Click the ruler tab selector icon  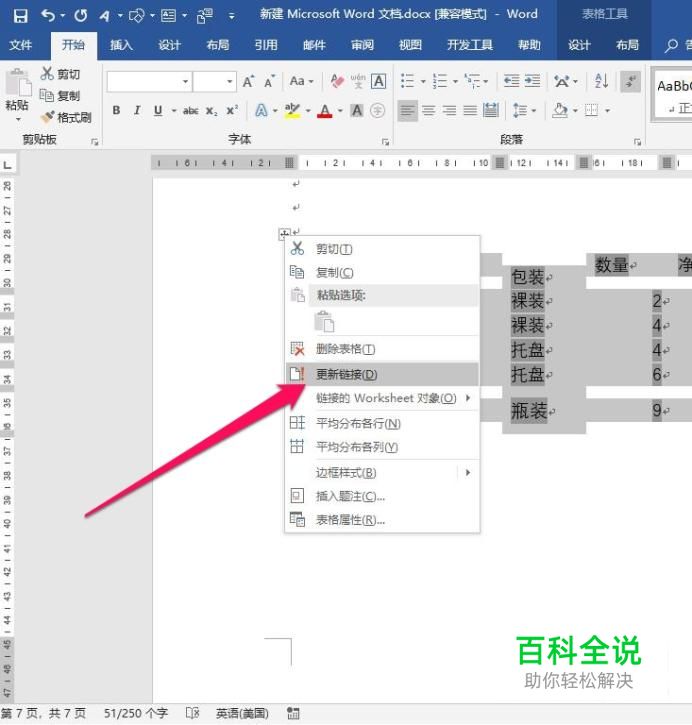click(x=7, y=165)
